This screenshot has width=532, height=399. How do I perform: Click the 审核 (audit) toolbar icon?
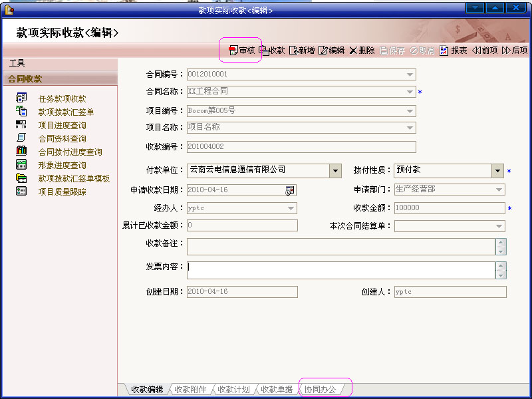(x=241, y=51)
